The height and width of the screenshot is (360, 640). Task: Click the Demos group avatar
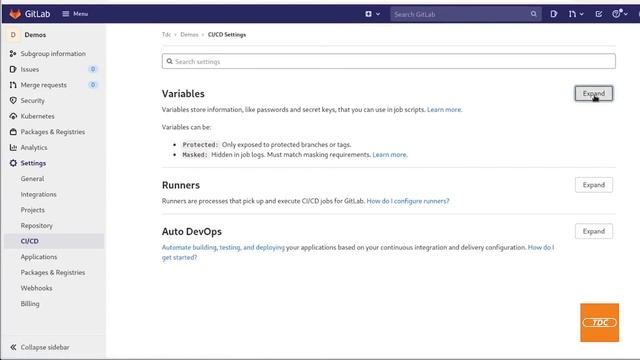13,35
